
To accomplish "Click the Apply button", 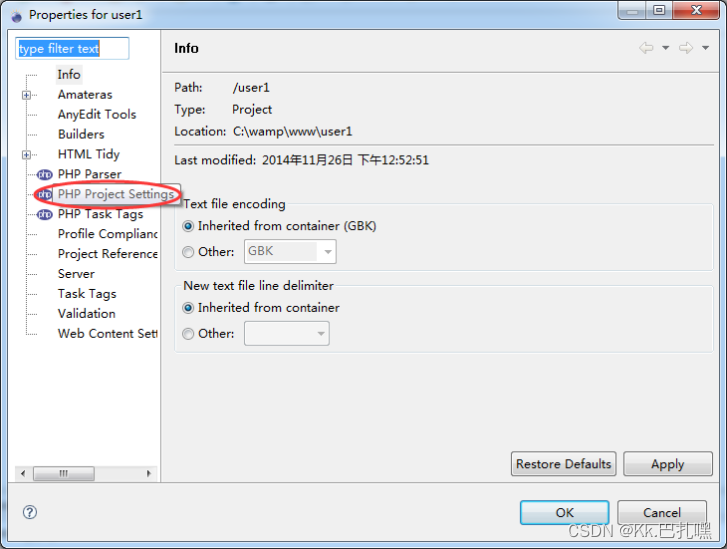I will coord(668,464).
